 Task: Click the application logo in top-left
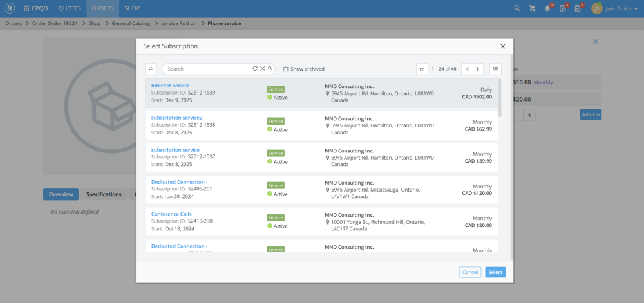click(x=9, y=8)
